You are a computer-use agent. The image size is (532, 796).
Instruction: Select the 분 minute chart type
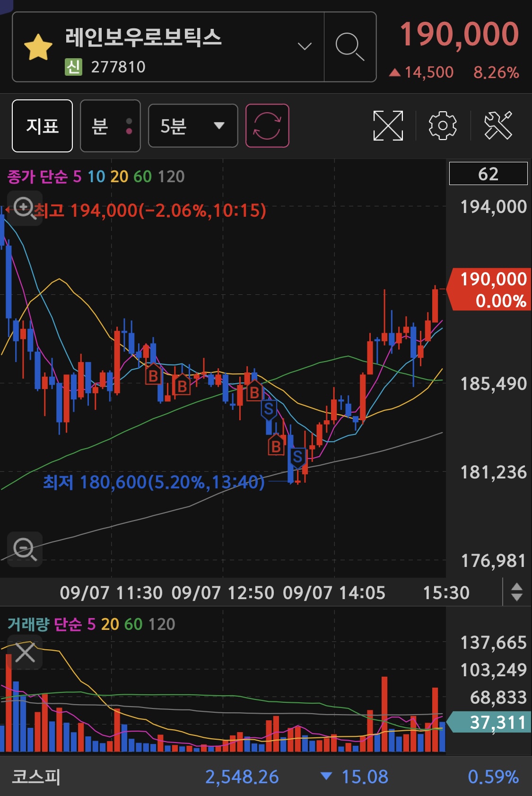pos(110,126)
